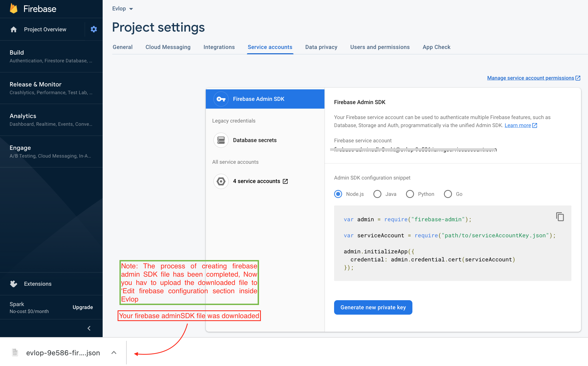Click the Extensions puzzle icon

tap(14, 284)
